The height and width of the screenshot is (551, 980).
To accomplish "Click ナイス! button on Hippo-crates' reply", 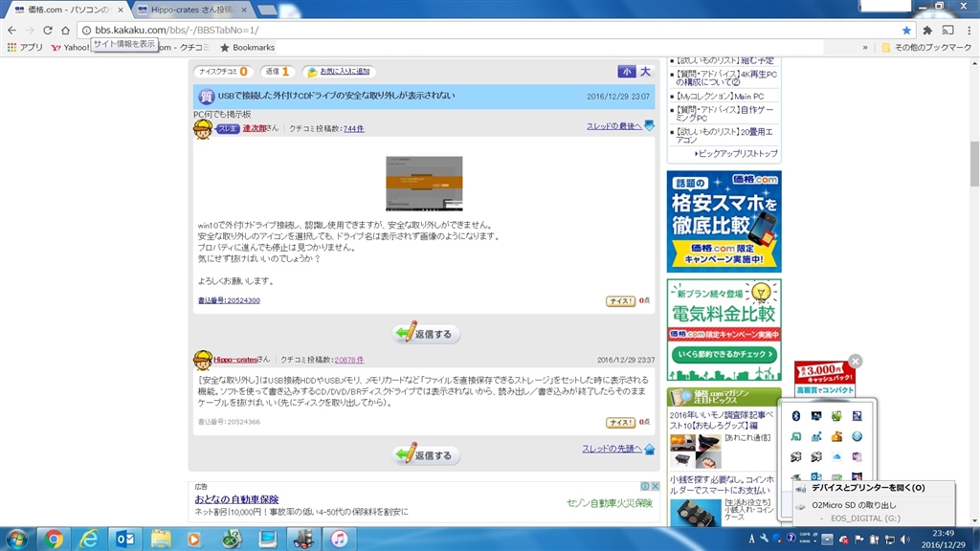I will pos(620,422).
